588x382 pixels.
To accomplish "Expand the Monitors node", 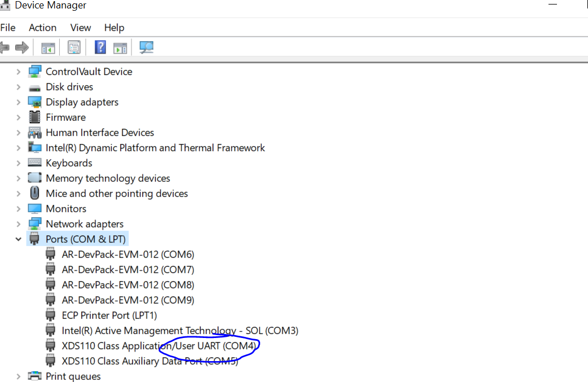I will (x=19, y=209).
